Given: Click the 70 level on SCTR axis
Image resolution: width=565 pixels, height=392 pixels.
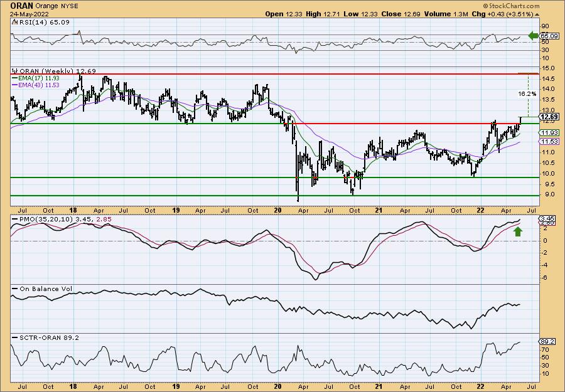Looking at the screenshot, I should pyautogui.click(x=545, y=349).
